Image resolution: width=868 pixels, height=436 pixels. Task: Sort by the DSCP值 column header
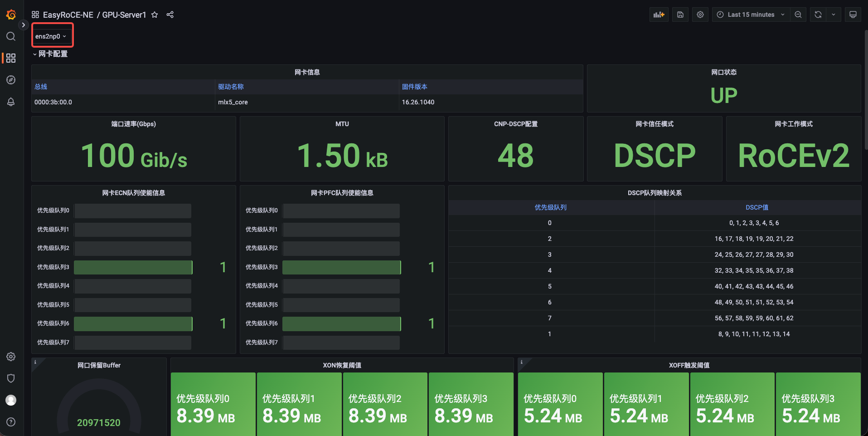click(757, 207)
